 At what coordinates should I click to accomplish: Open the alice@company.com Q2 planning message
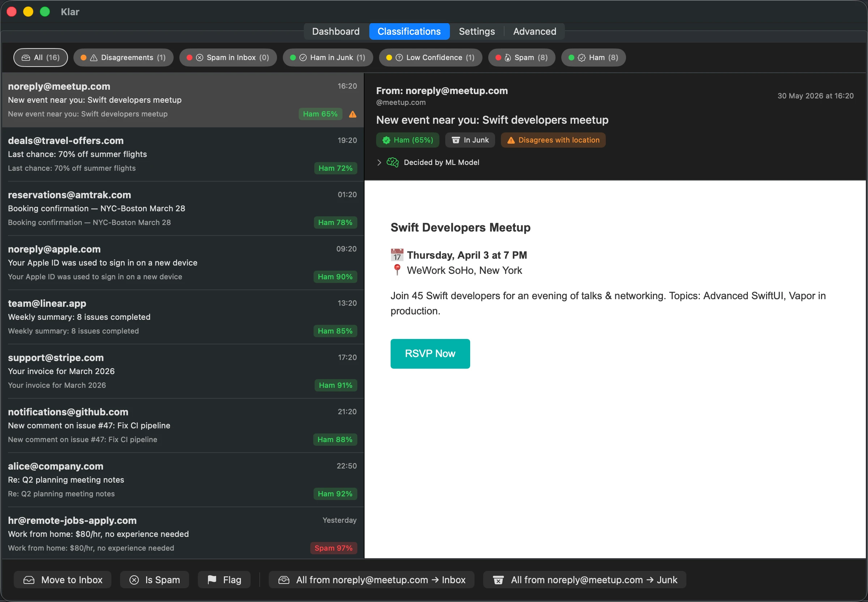[x=183, y=480]
